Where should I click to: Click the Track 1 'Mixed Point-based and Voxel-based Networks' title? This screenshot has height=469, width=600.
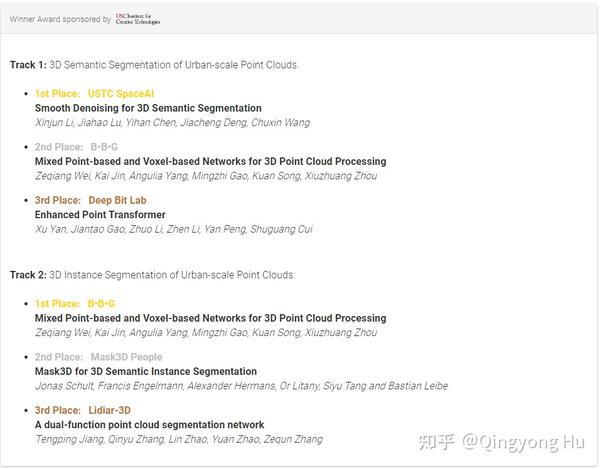[x=210, y=161]
